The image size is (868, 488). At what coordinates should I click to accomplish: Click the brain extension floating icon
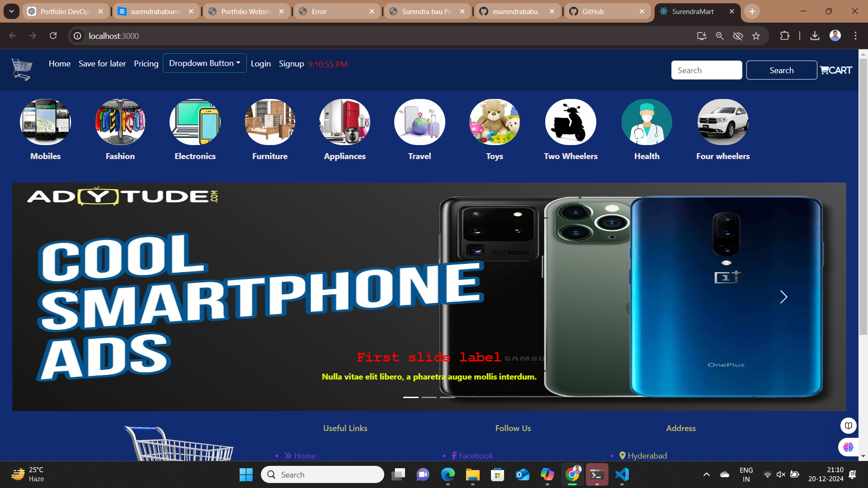(x=848, y=447)
